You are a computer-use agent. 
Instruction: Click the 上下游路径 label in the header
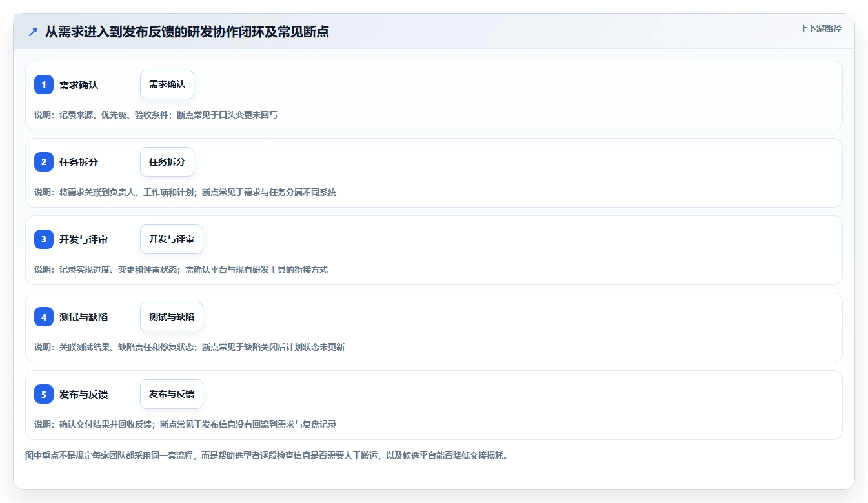point(820,28)
